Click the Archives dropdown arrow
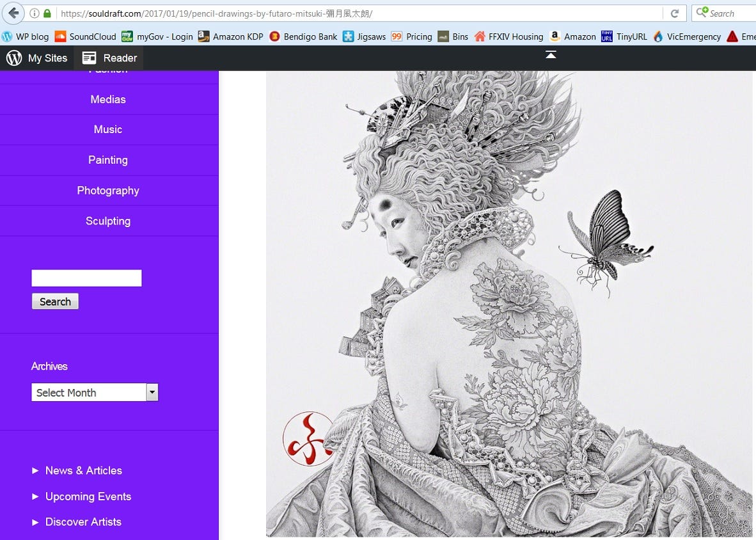The height and width of the screenshot is (540, 756). tap(152, 392)
